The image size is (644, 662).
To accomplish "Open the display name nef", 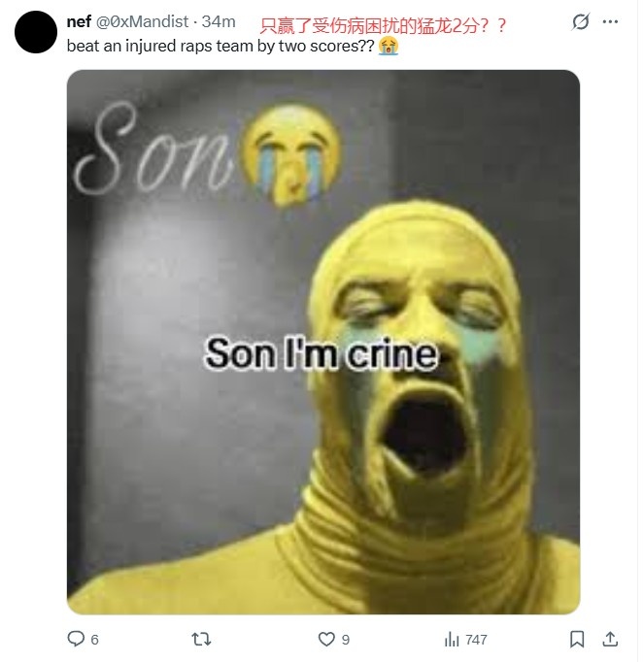I will pyautogui.click(x=79, y=21).
